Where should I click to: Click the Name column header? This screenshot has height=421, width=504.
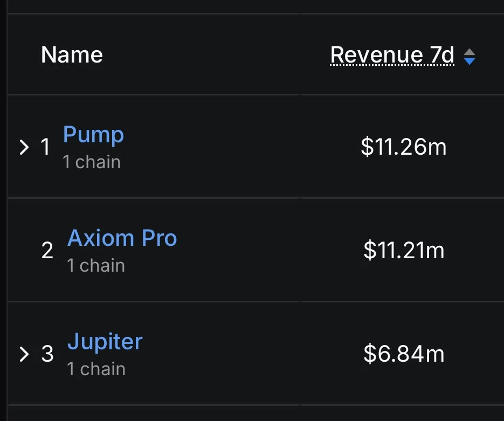71,54
